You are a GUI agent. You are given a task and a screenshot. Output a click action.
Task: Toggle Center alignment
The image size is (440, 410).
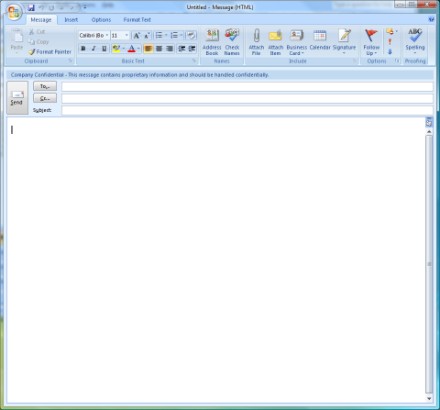[x=159, y=49]
